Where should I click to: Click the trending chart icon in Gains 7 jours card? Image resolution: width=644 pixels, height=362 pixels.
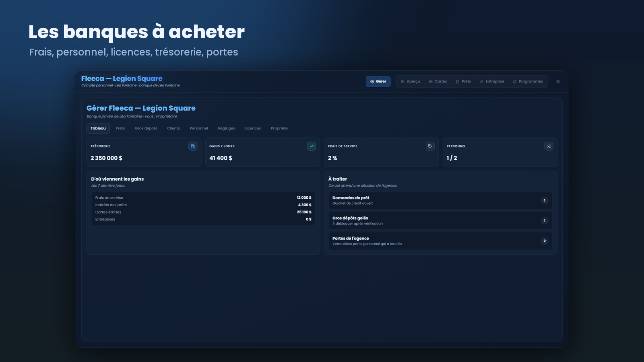[x=312, y=146]
